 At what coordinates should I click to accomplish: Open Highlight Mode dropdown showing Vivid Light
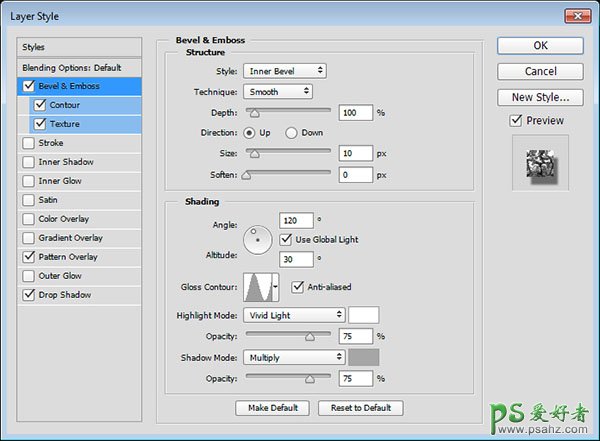click(294, 315)
